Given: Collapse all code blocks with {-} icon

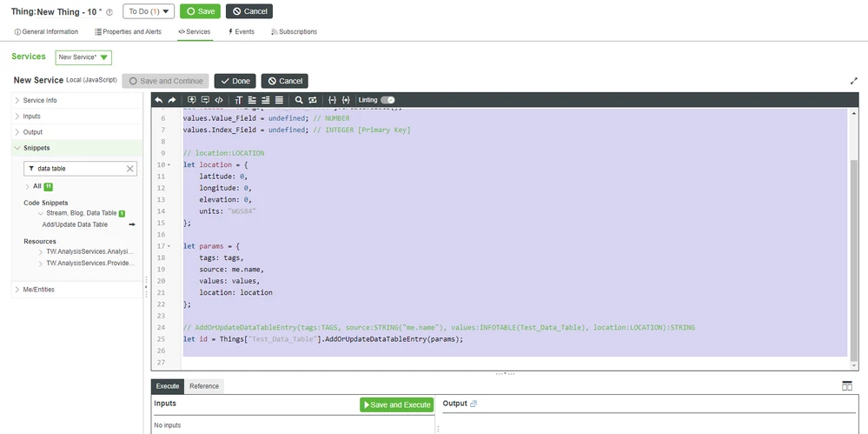Looking at the screenshot, I should pyautogui.click(x=332, y=100).
